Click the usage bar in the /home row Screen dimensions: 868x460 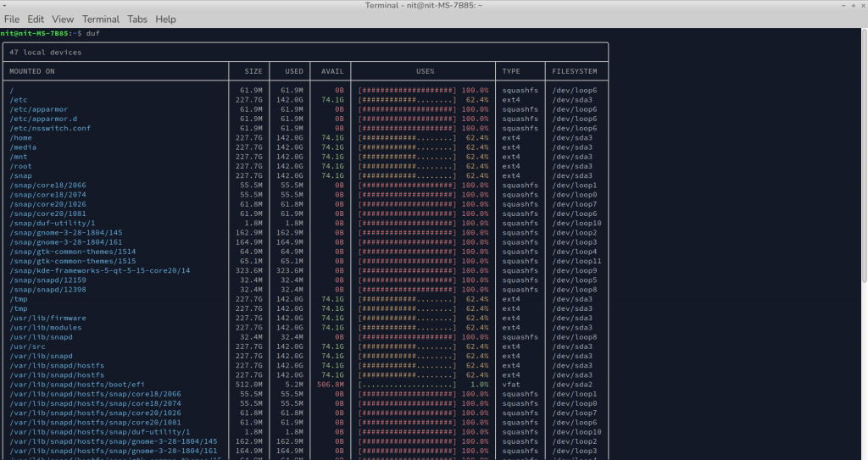[x=408, y=137]
